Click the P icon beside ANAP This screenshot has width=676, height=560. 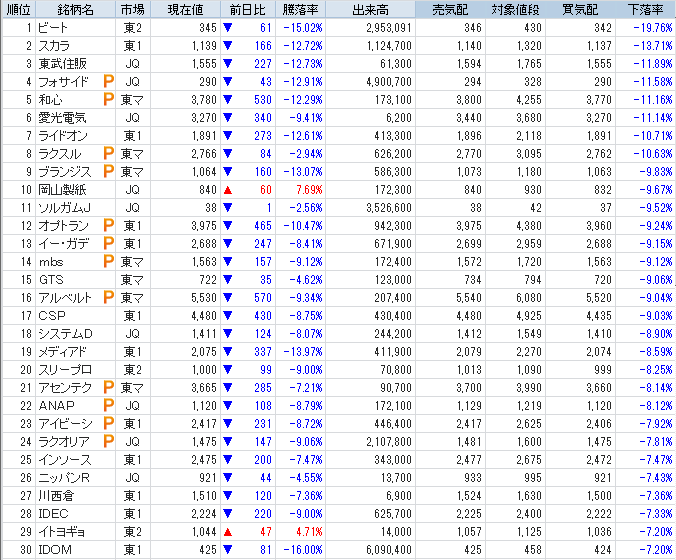(x=109, y=405)
